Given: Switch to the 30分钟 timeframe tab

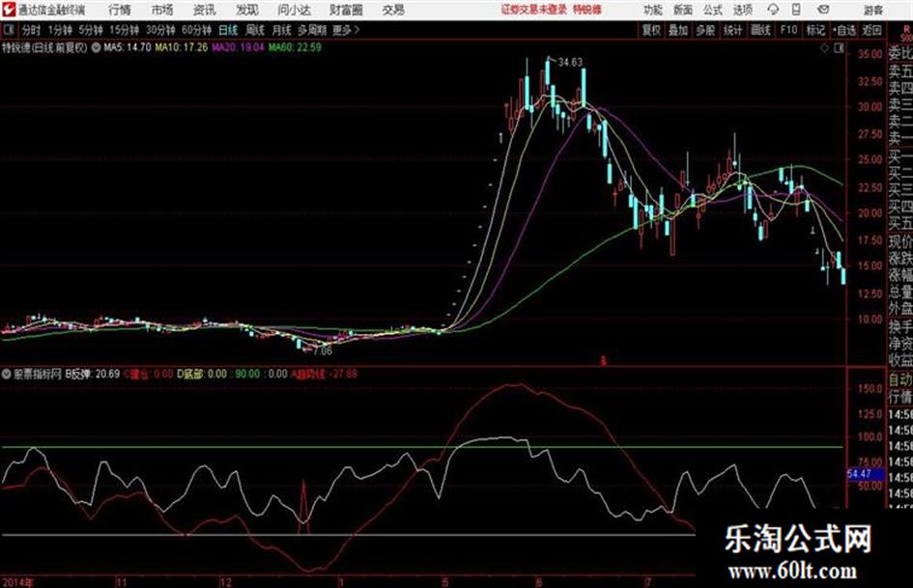Looking at the screenshot, I should pyautogui.click(x=160, y=30).
